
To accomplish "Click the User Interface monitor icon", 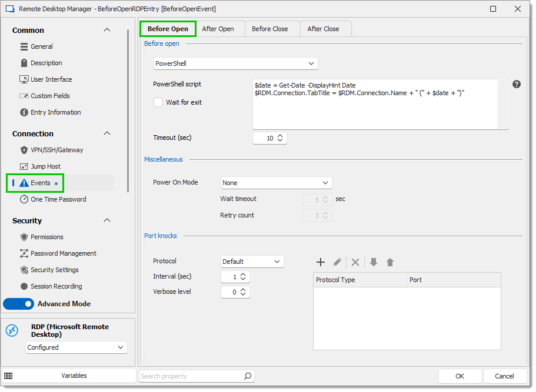I will (x=24, y=79).
